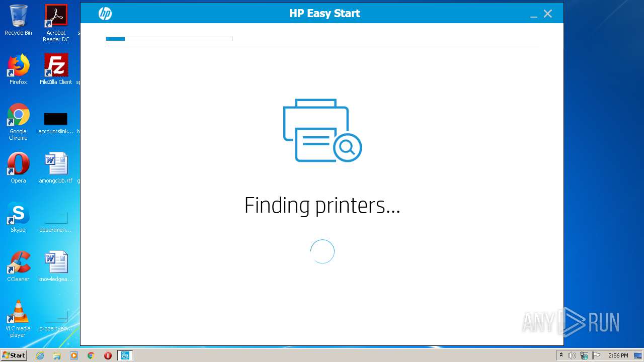The image size is (644, 362).
Task: Select the Firefox desktop shortcut
Action: point(18,69)
